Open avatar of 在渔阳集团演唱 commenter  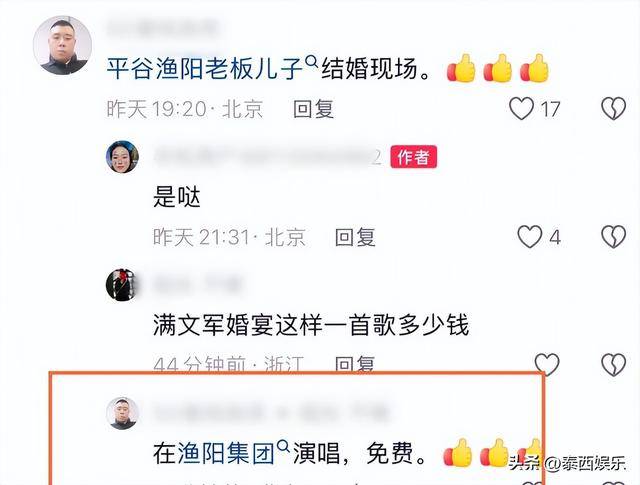[x=122, y=413]
